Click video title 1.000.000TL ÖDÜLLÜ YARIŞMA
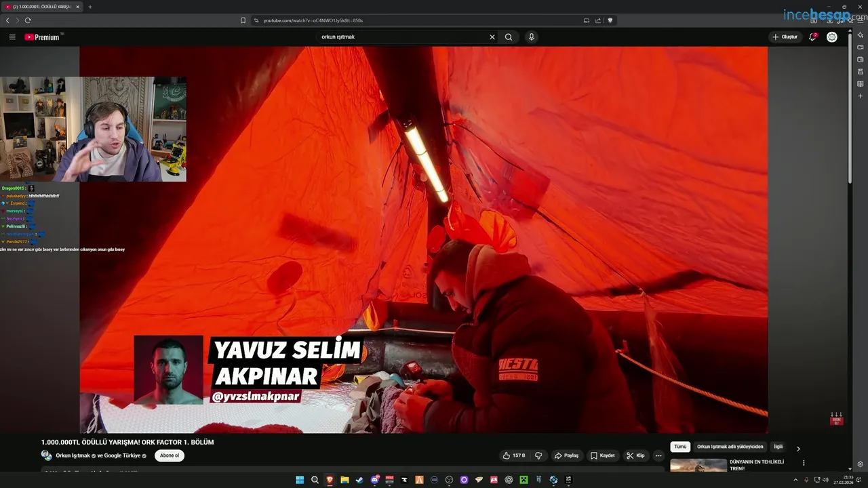The height and width of the screenshot is (488, 868). click(x=127, y=442)
